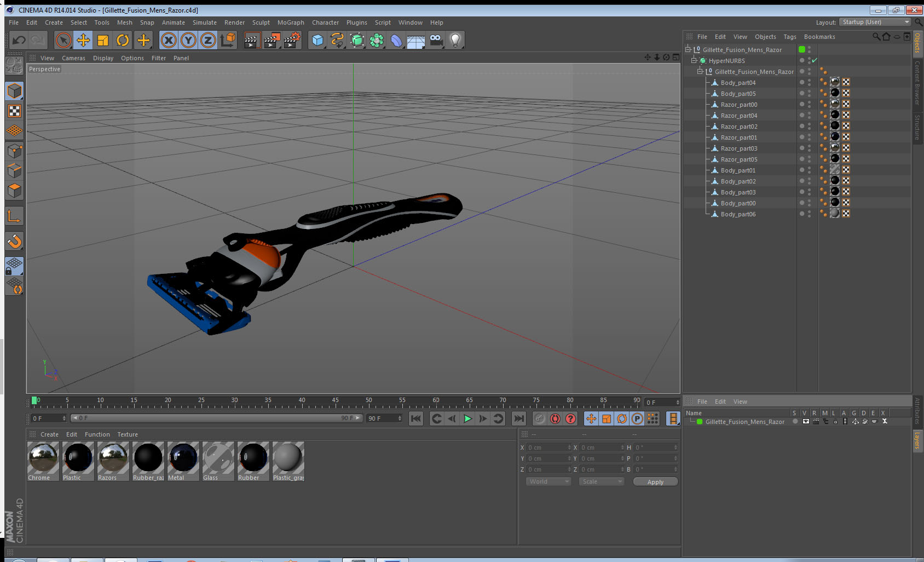Open the Object Manager Tags menu
Screen dimensions: 924x562
[790, 37]
